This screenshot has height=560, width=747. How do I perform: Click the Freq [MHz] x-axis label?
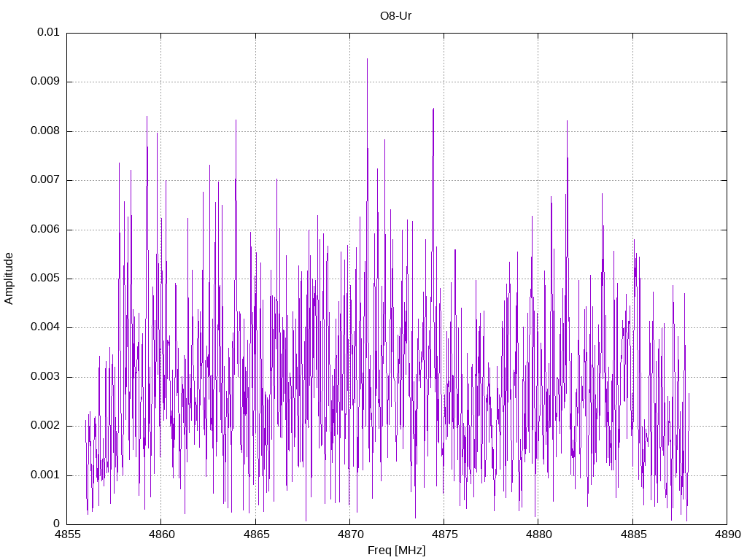tap(396, 551)
